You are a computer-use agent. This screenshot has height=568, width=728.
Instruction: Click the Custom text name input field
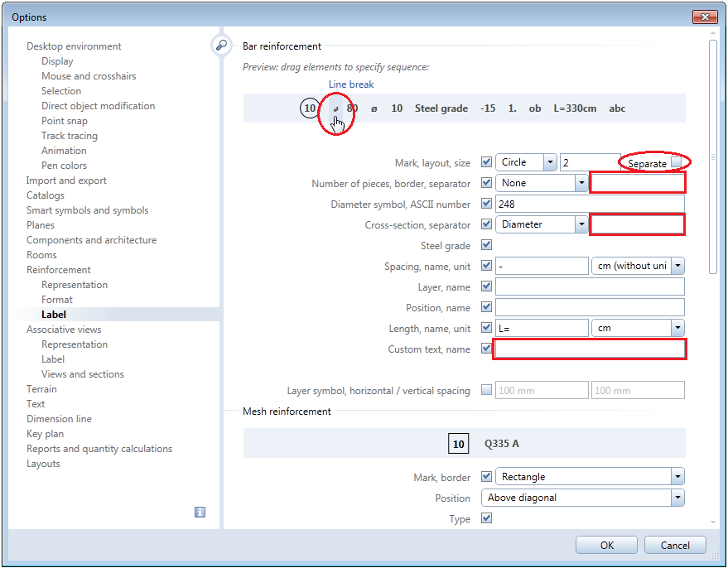click(x=589, y=349)
